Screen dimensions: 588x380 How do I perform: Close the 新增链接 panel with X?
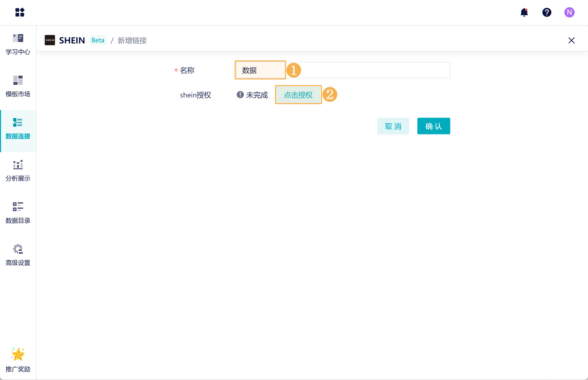pyautogui.click(x=571, y=40)
